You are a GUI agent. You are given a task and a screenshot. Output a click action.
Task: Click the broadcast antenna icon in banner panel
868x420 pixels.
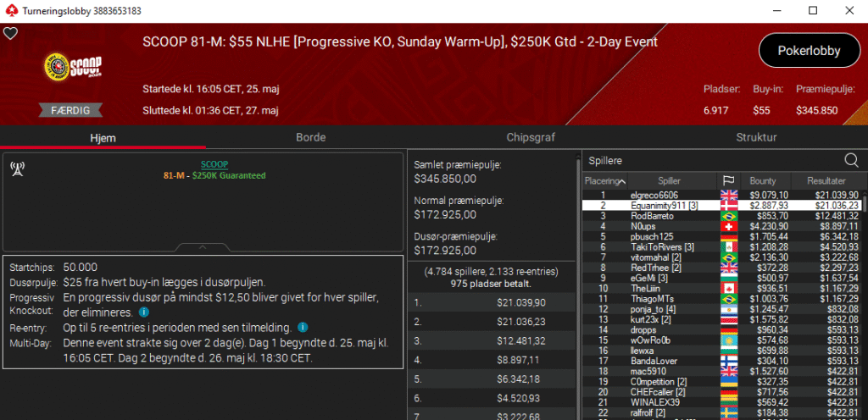pyautogui.click(x=17, y=169)
